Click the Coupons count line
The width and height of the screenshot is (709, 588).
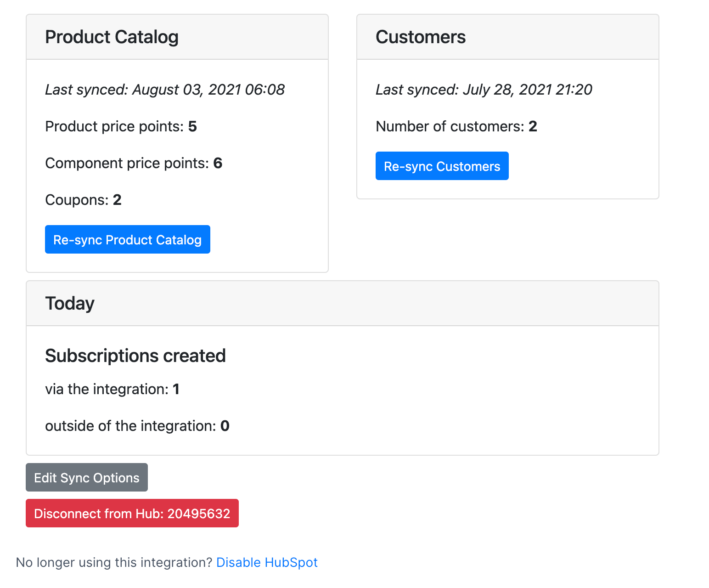tap(83, 200)
